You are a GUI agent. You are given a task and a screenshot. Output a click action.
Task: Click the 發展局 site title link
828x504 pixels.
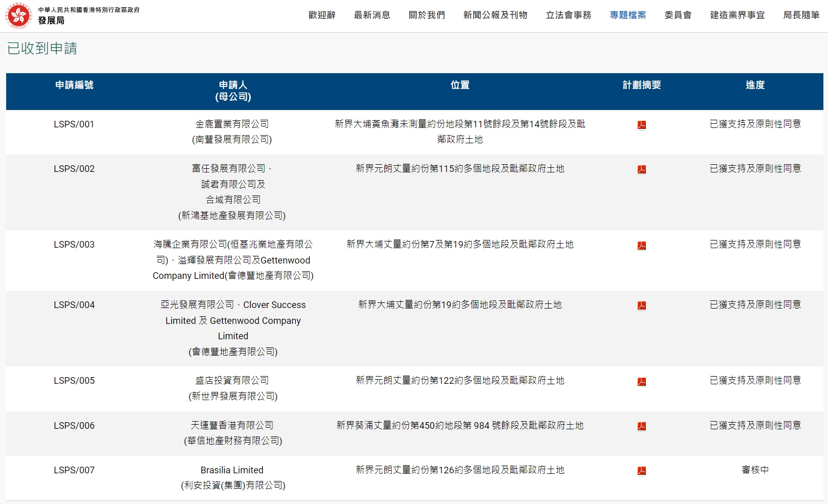point(51,20)
